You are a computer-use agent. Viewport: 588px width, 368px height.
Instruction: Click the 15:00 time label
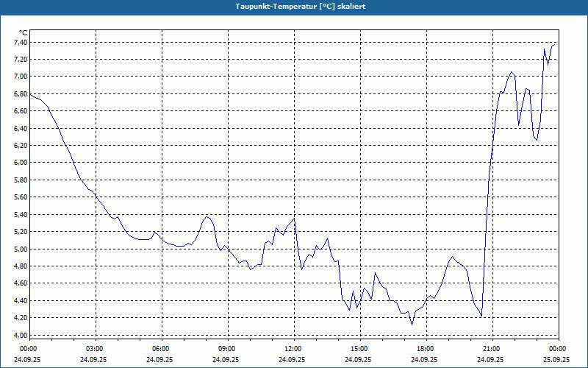[360, 349]
